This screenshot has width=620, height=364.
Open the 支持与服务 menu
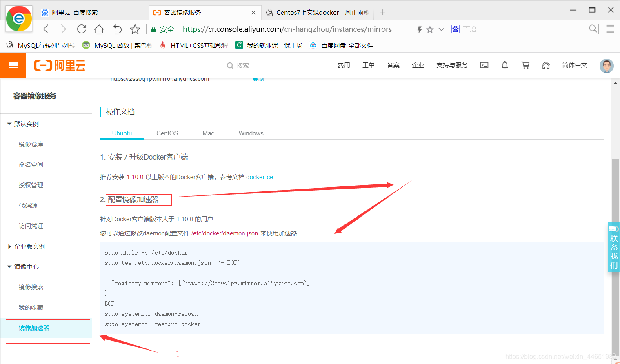(452, 65)
